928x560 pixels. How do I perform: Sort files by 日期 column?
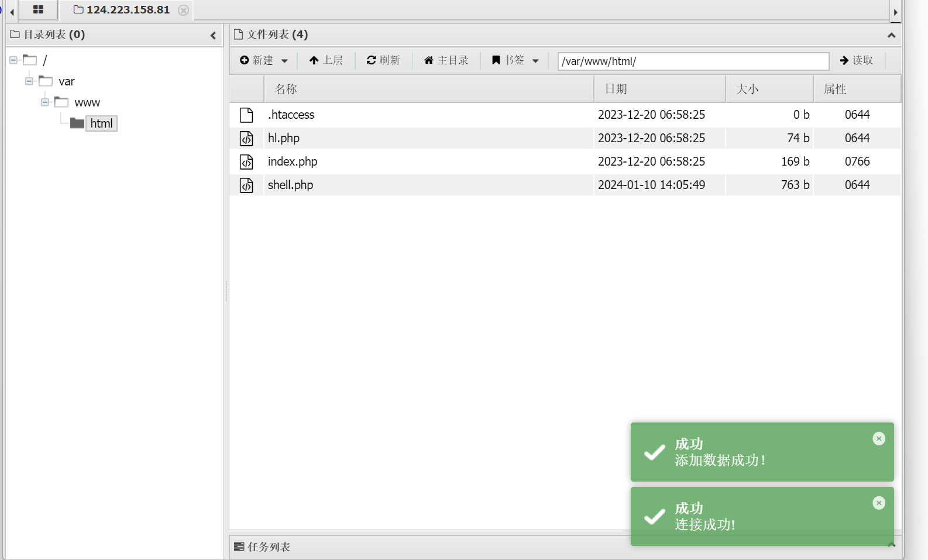(660, 89)
